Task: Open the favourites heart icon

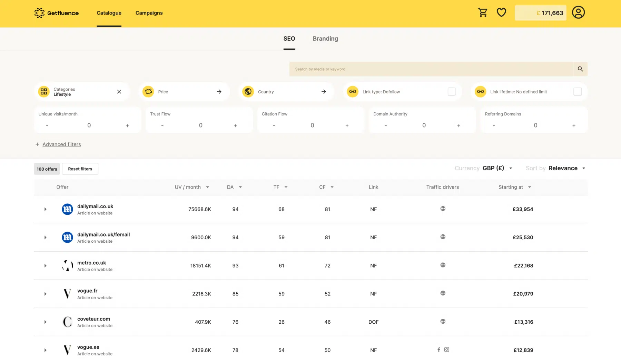Action: 501,13
